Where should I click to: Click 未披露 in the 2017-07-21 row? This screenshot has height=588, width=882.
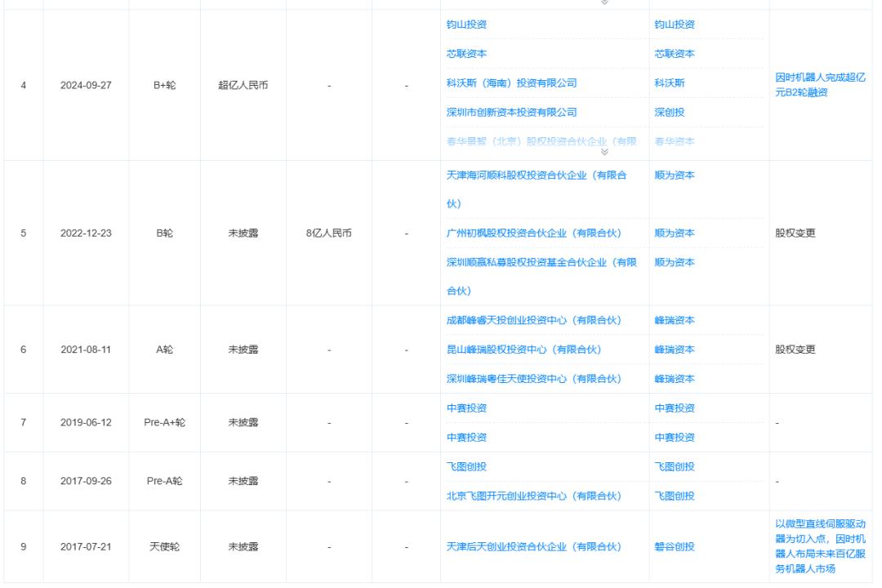tap(243, 546)
